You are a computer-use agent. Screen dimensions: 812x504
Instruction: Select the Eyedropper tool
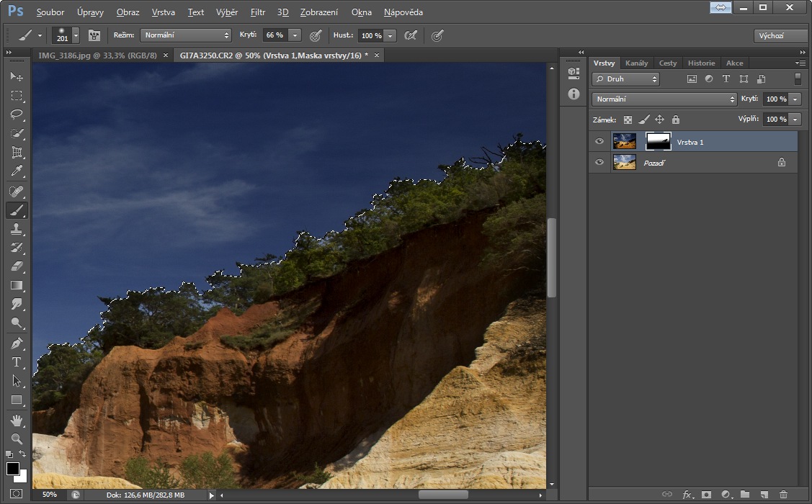[17, 171]
